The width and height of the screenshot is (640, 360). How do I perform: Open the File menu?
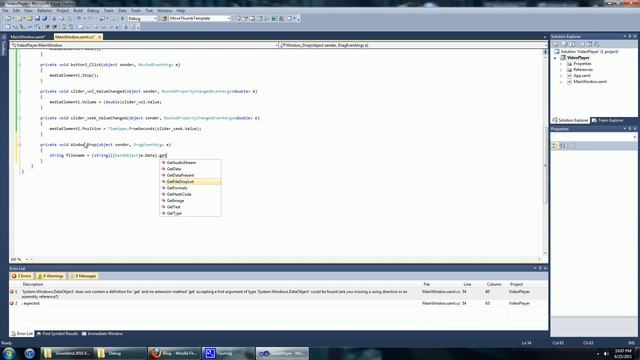[x=5, y=11]
